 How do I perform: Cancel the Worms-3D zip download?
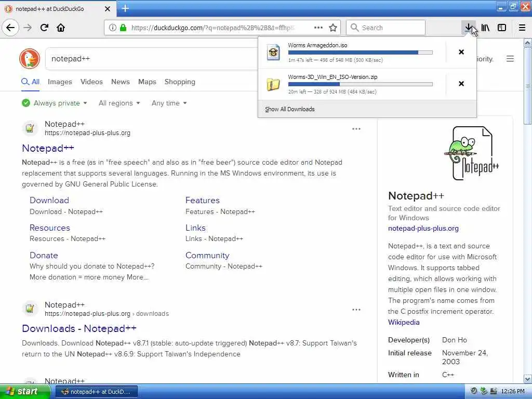[461, 84]
